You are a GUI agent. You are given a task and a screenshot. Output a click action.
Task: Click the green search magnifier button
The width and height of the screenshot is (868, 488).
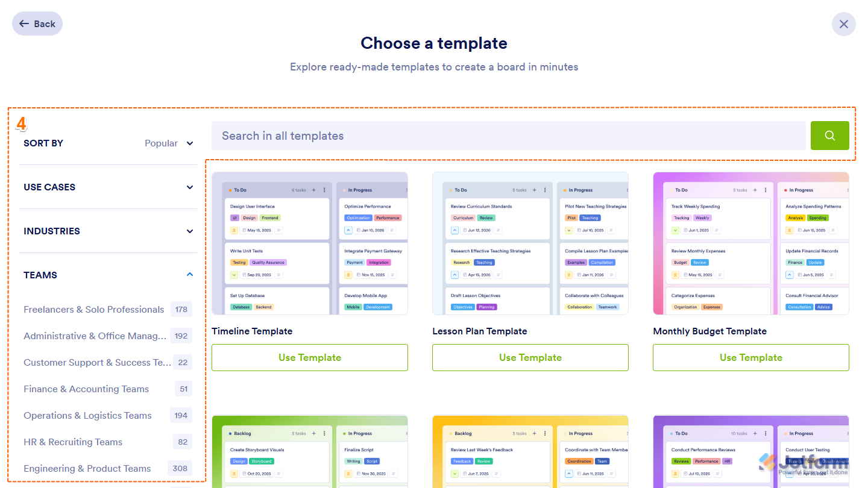(829, 136)
